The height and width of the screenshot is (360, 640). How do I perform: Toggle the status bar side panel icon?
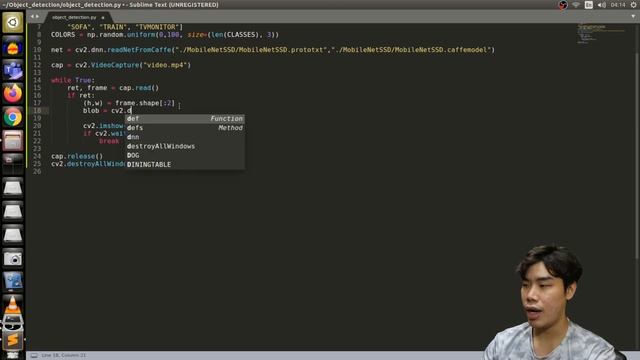tap(34, 356)
